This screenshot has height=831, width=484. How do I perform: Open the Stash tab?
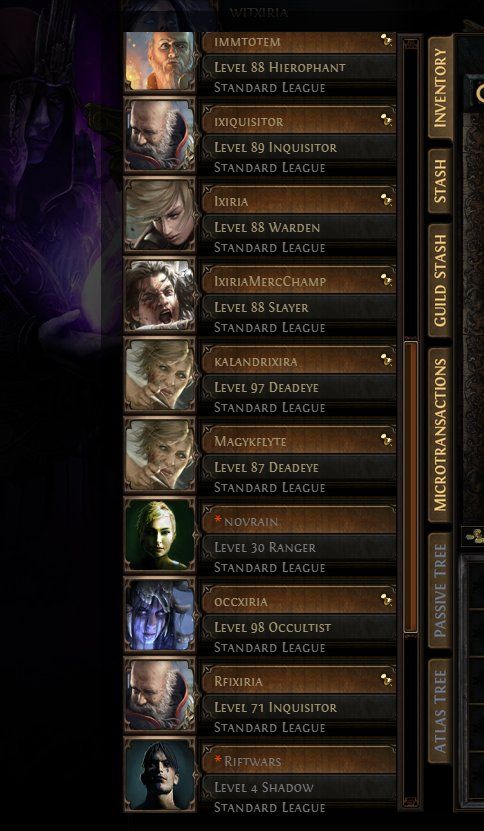[x=440, y=181]
